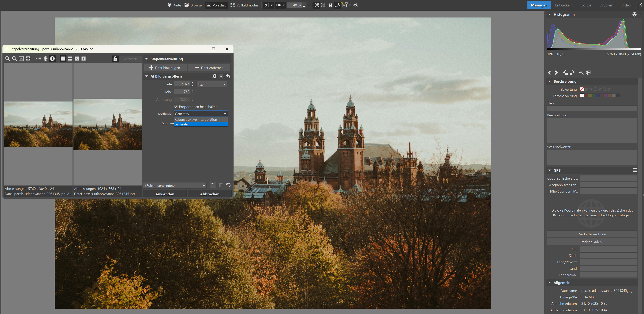Open the AI Bild vergrößern gear settings
Screen dimensions: 644x314
(214, 76)
